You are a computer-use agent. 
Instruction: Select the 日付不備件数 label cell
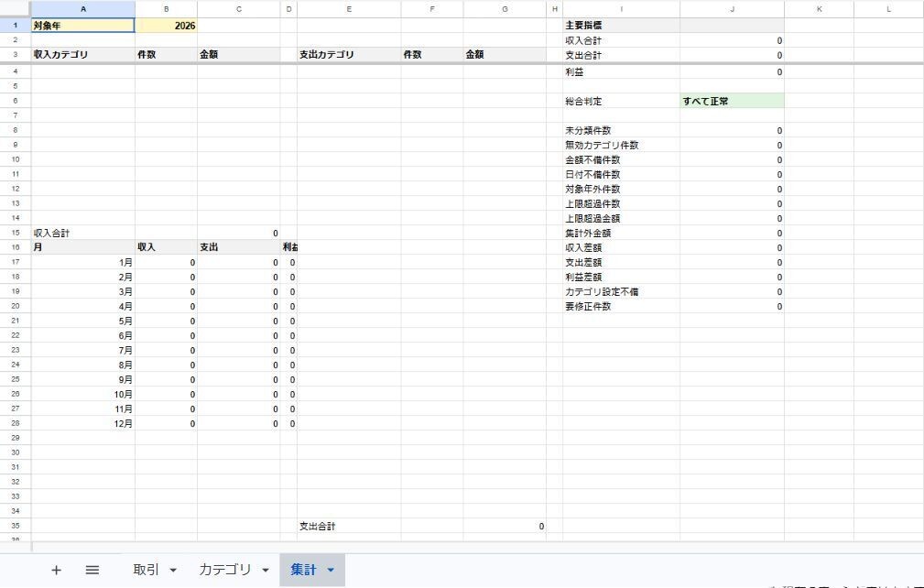click(x=621, y=174)
